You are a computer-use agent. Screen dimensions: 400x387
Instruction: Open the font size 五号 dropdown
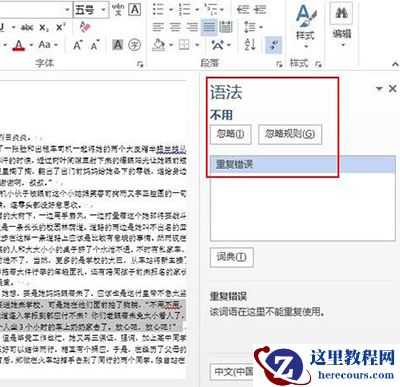[x=104, y=10]
